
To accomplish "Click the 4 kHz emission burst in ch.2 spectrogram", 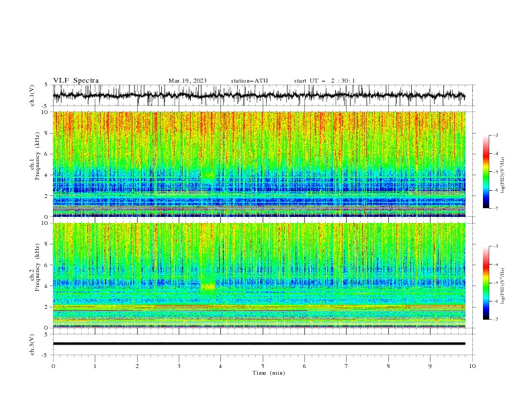I will pyautogui.click(x=208, y=287).
